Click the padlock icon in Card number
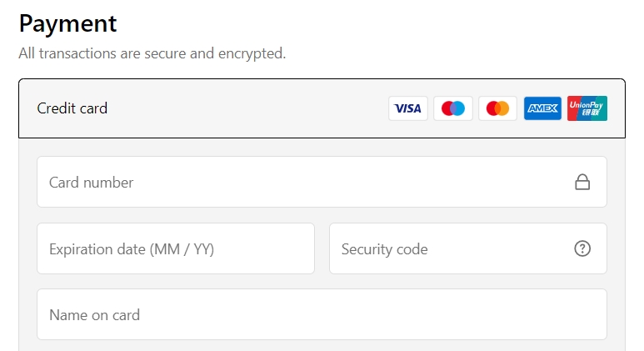644x351 pixels. tap(582, 182)
